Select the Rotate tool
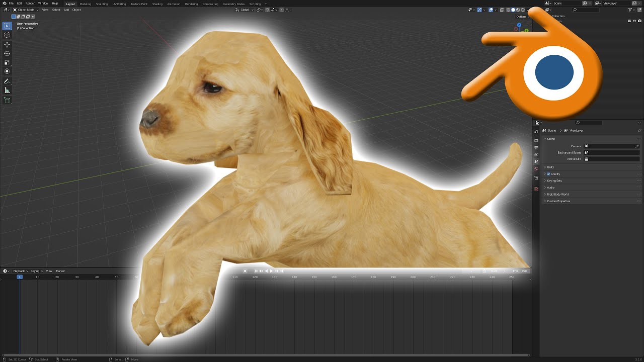644x362 pixels. click(7, 54)
